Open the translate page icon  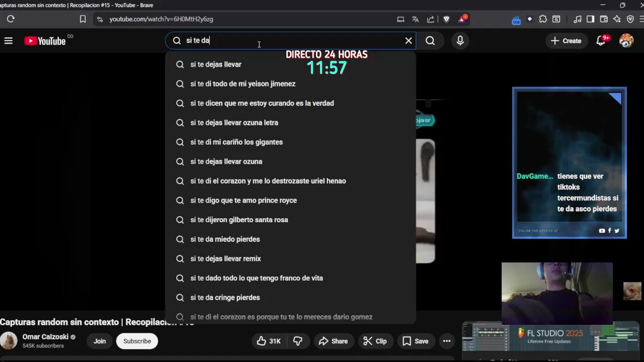pos(416,19)
